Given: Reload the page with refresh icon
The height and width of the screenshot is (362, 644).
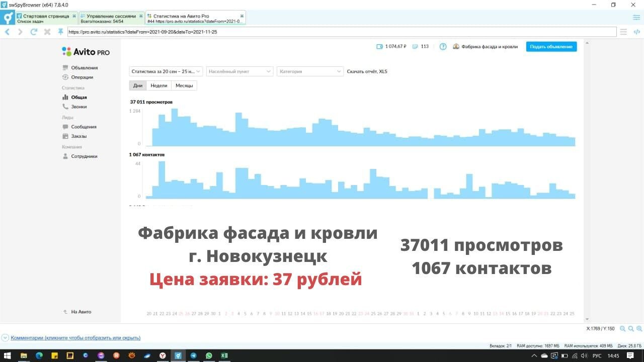Looking at the screenshot, I should 34,32.
